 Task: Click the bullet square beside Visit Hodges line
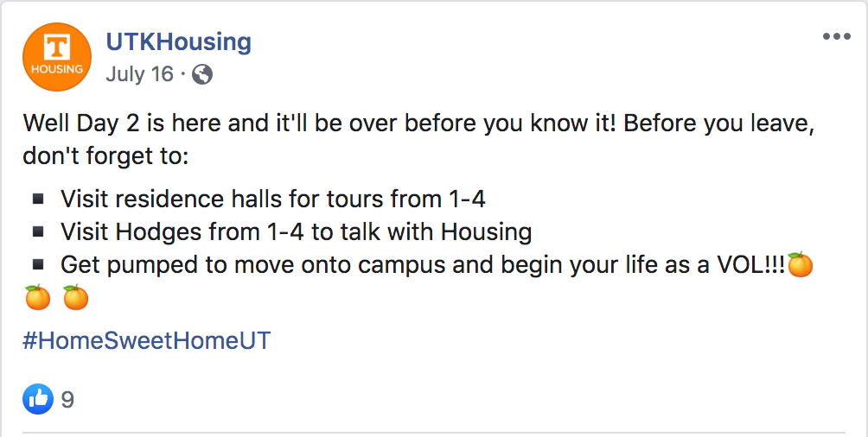38,231
